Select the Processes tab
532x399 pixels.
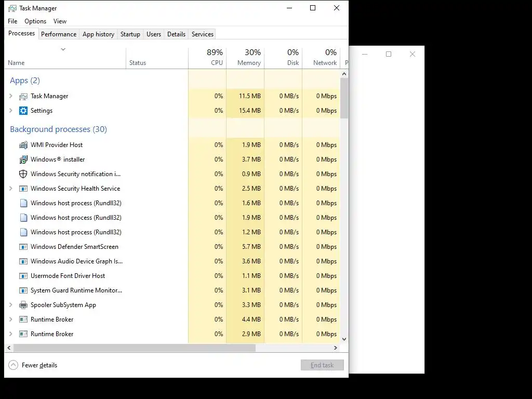coord(21,33)
